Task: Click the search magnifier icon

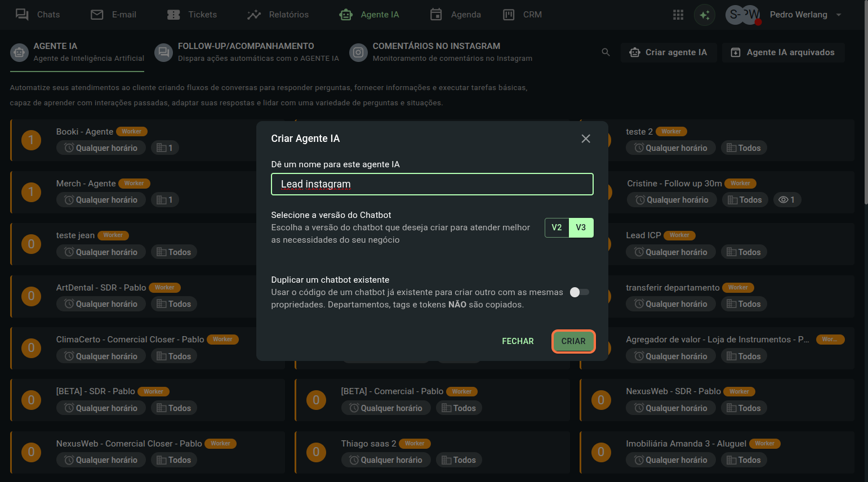Action: point(606,52)
